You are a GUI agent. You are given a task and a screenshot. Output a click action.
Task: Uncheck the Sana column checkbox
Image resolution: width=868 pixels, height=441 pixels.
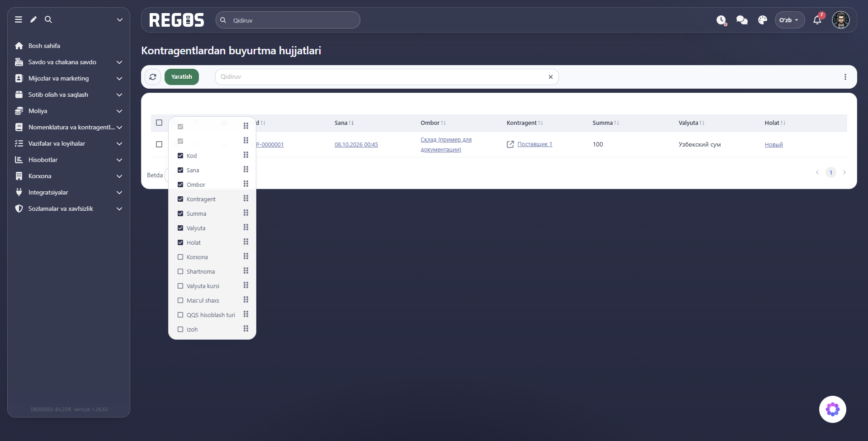(180, 170)
